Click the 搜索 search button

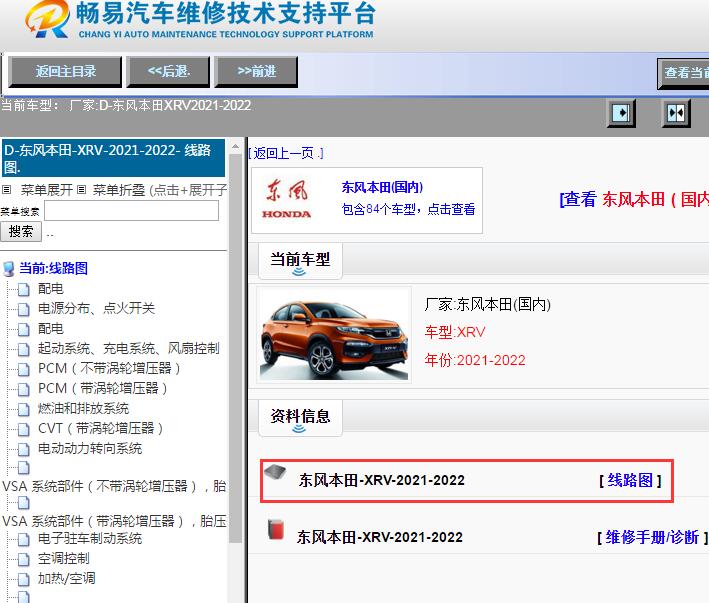[21, 231]
